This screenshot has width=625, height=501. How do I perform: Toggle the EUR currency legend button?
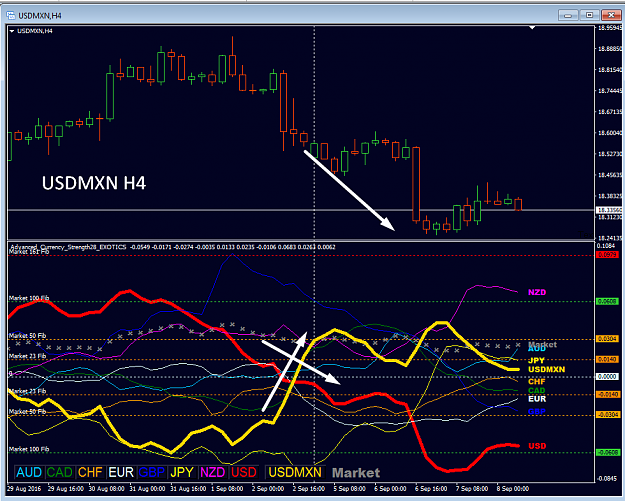point(121,472)
